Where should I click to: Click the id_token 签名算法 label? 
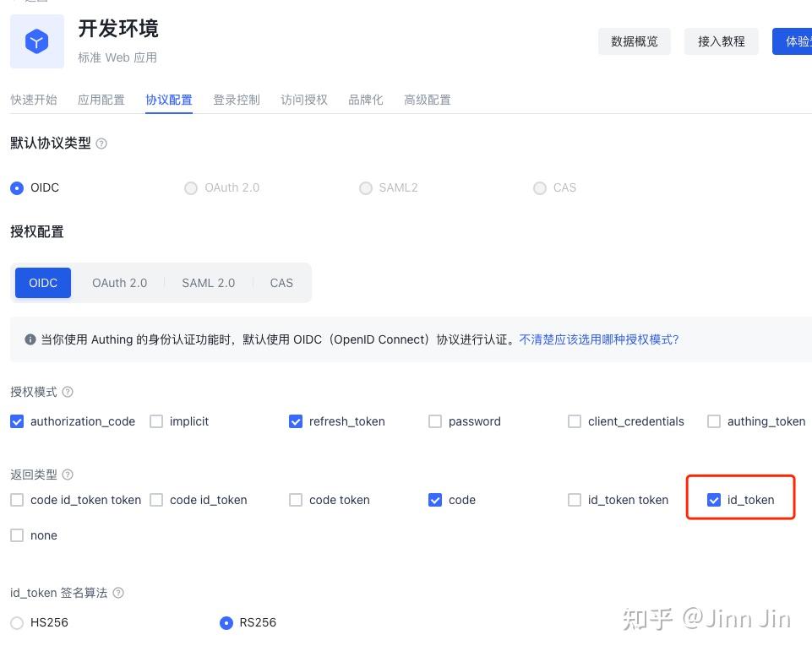[x=59, y=593]
